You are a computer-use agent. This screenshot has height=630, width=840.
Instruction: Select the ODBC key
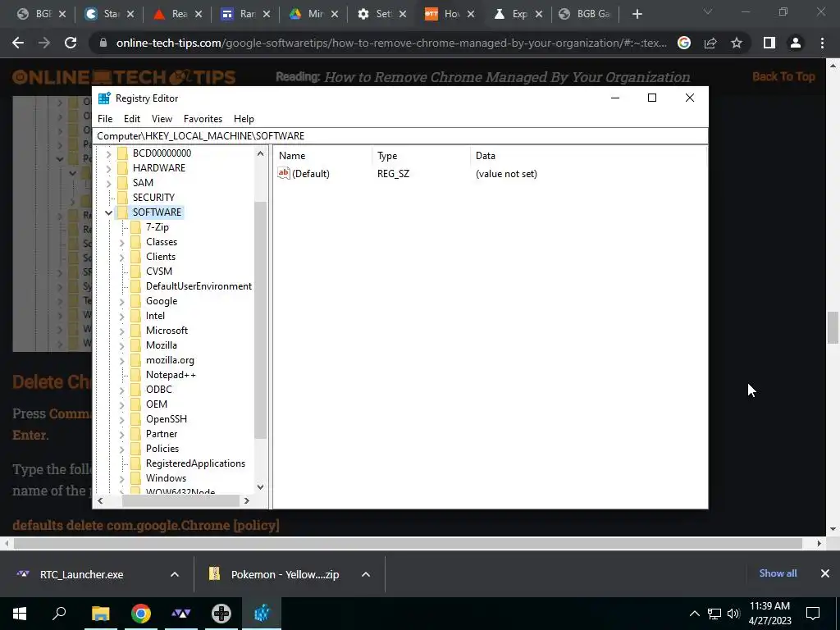click(x=159, y=390)
